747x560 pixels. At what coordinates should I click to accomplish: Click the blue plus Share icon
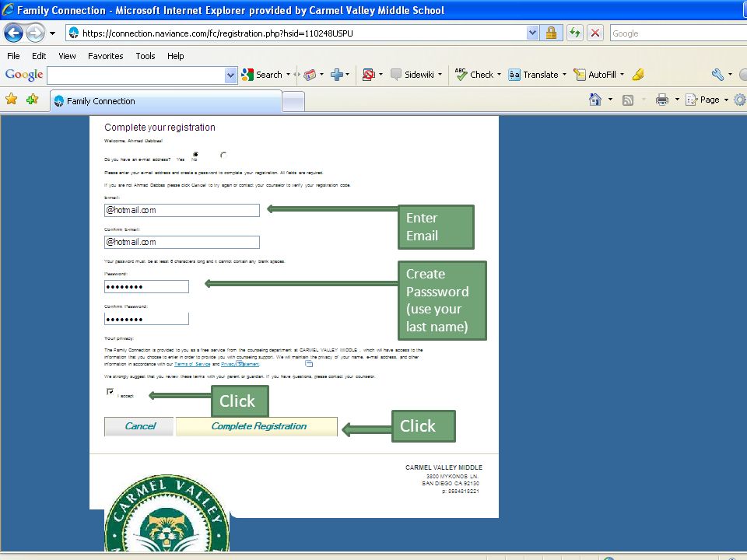click(337, 75)
